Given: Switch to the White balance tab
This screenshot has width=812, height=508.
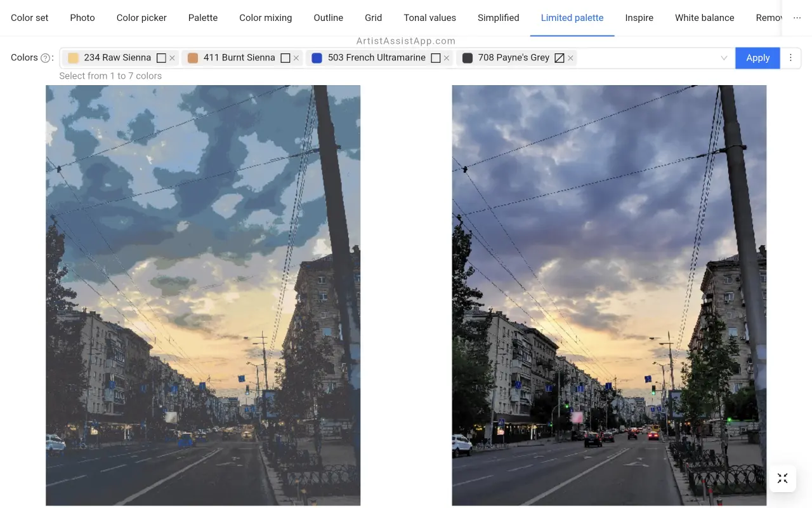Looking at the screenshot, I should (x=705, y=18).
